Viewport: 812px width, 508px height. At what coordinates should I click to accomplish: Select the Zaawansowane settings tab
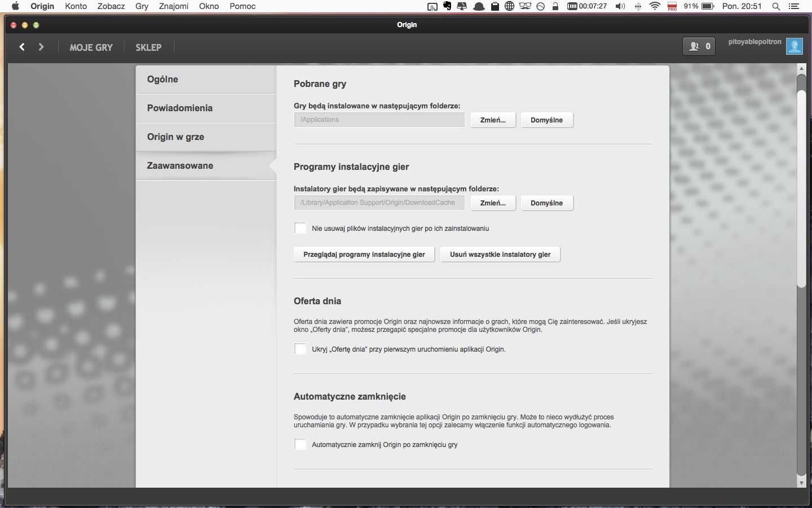pos(206,166)
